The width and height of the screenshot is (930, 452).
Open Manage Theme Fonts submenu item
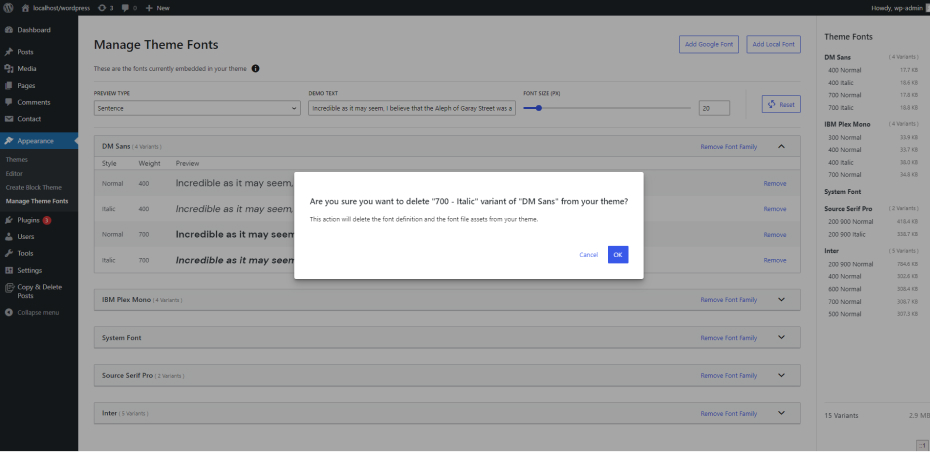pos(37,202)
